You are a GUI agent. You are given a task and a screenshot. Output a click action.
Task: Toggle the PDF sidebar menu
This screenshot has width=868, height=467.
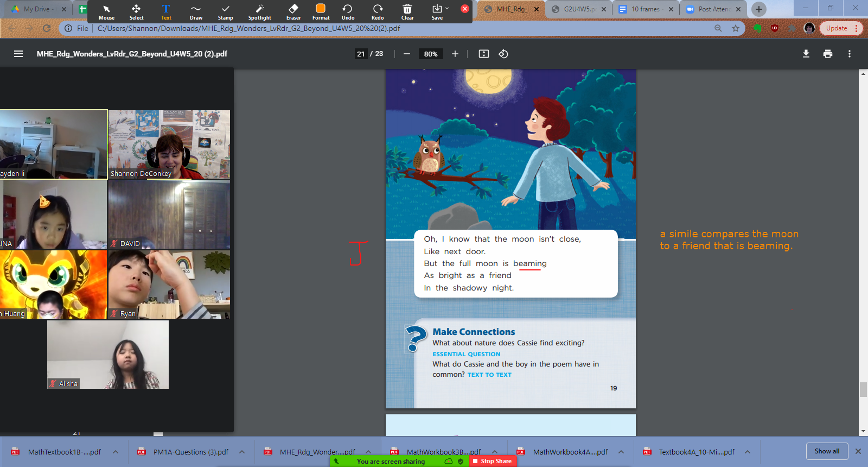(x=18, y=54)
